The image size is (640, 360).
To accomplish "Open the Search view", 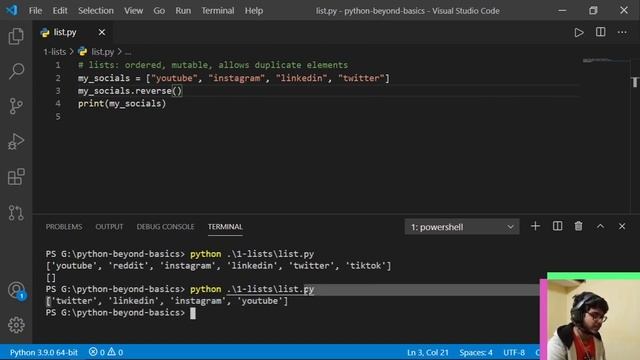I will click(16, 71).
